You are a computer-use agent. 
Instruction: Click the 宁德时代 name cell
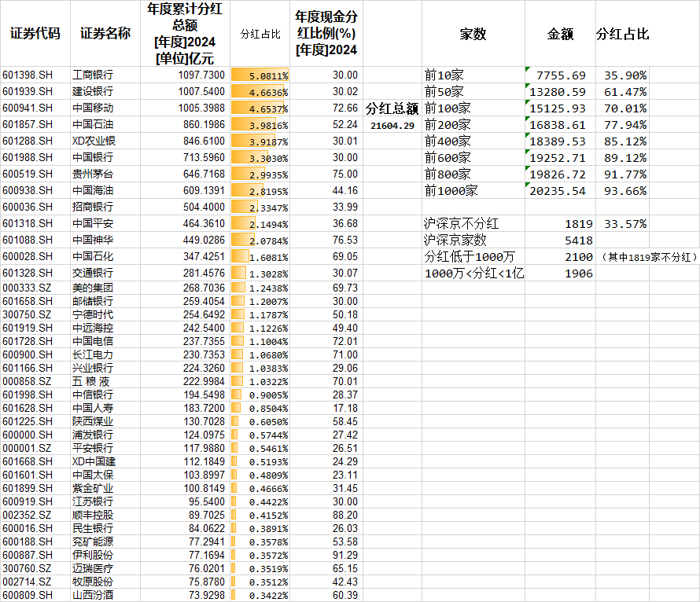(93, 314)
